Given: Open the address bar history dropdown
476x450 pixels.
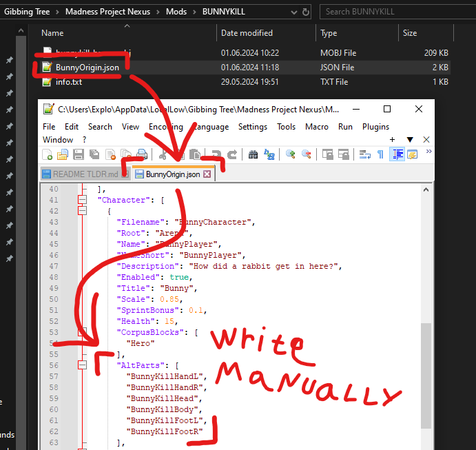Looking at the screenshot, I should (x=293, y=12).
